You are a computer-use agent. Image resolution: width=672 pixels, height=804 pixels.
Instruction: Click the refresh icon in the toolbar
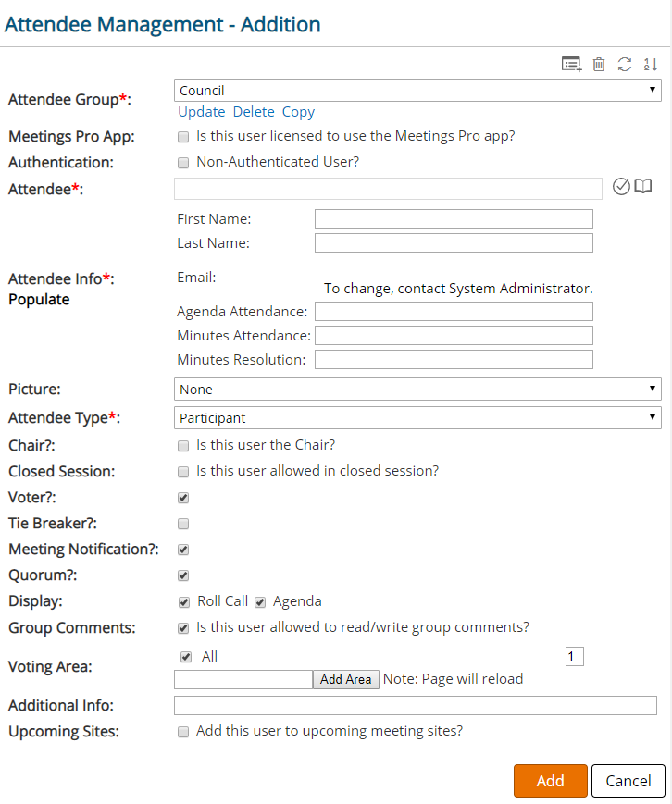tap(624, 64)
